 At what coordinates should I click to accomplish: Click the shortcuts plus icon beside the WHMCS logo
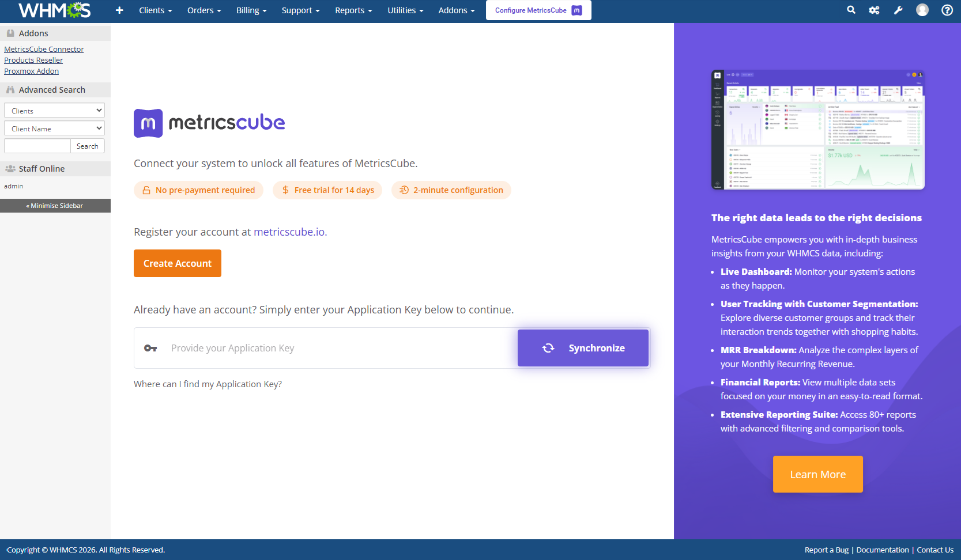click(119, 10)
